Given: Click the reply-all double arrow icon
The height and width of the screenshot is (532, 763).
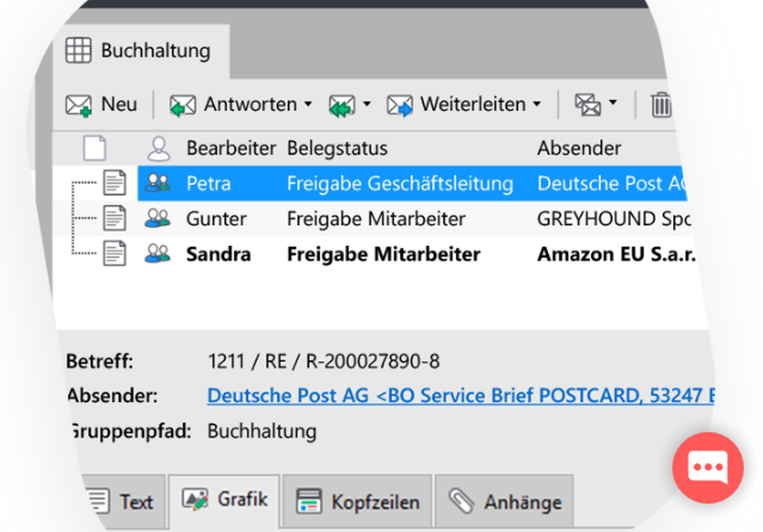Looking at the screenshot, I should (342, 105).
